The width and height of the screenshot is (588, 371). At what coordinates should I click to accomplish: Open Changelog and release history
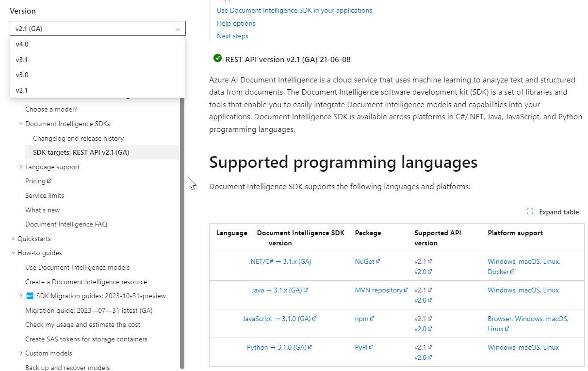click(x=78, y=138)
